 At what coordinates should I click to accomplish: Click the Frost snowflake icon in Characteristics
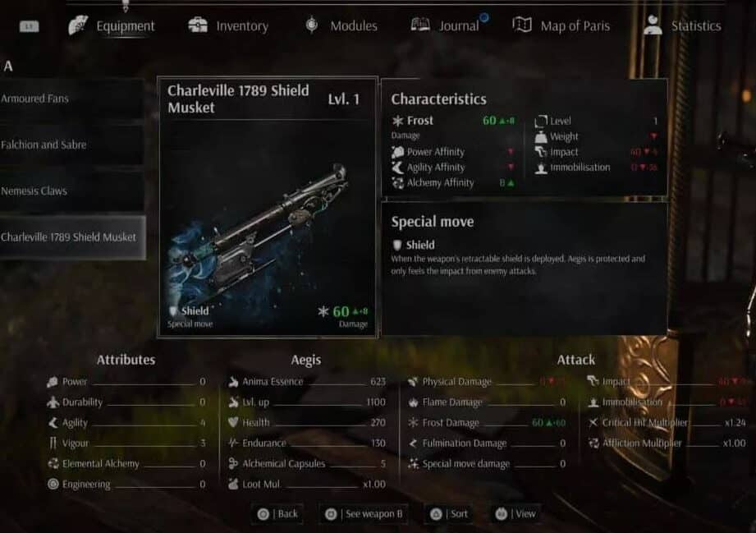[x=398, y=121]
